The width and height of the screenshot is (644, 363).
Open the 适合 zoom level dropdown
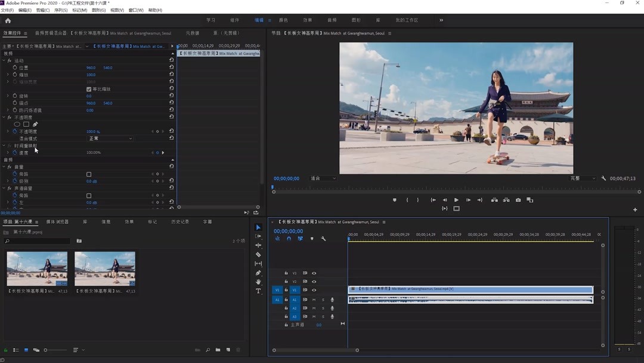pyautogui.click(x=323, y=179)
